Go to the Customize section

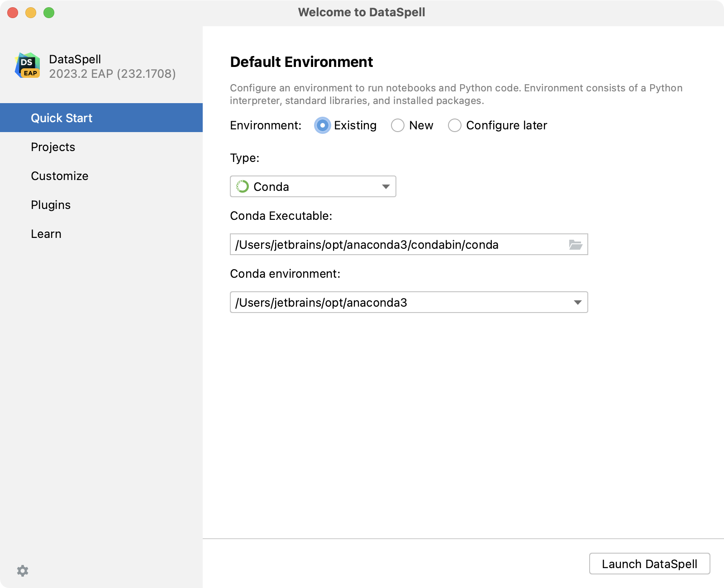click(x=60, y=176)
